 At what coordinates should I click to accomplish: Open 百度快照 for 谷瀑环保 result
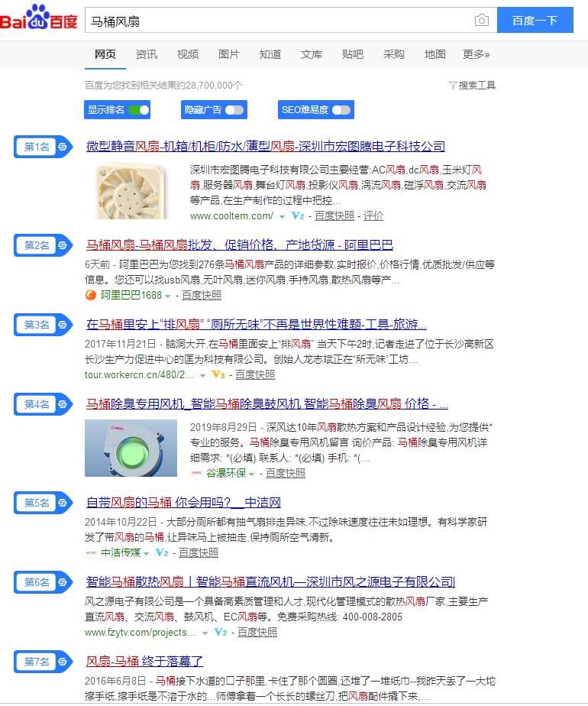pyautogui.click(x=286, y=473)
